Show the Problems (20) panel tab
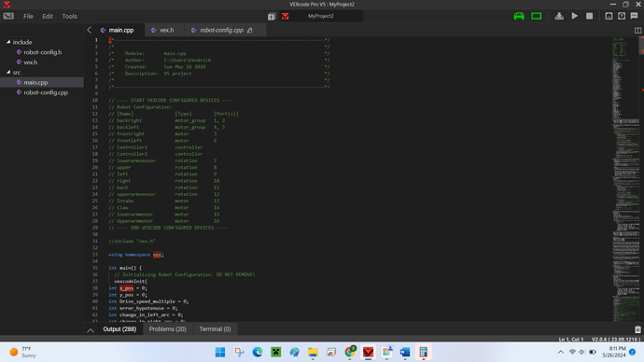The image size is (644, 362). (x=168, y=329)
